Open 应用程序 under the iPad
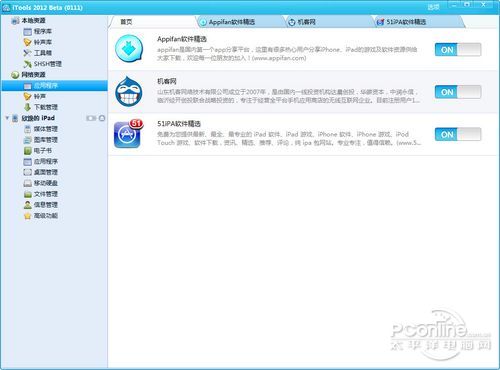Viewport: 500px width, 370px height. click(41, 161)
